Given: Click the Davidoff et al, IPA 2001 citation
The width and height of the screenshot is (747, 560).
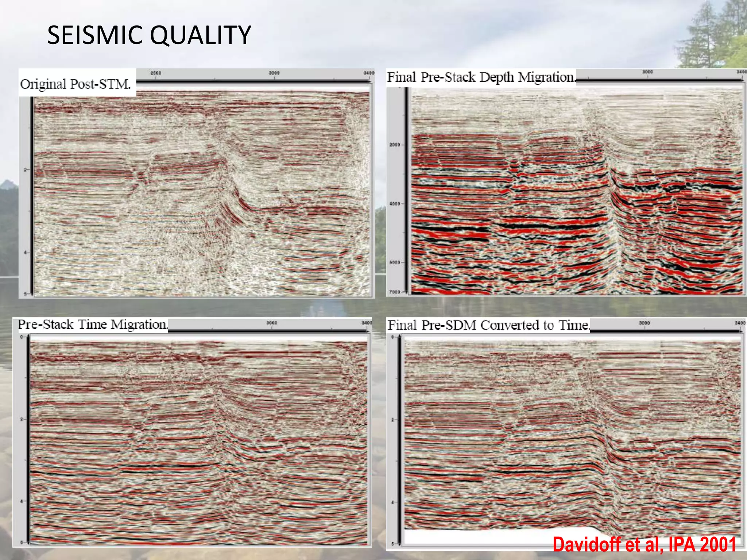Looking at the screenshot, I should click(644, 545).
